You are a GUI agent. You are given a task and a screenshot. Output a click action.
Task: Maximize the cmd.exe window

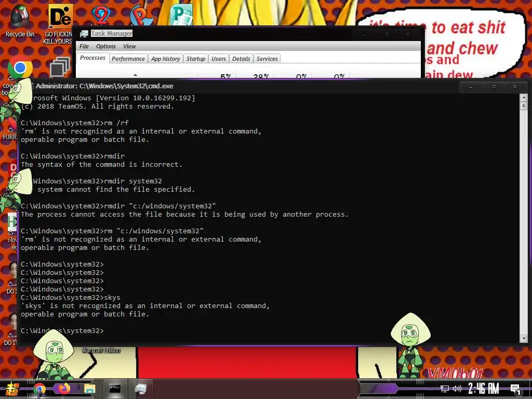494,87
